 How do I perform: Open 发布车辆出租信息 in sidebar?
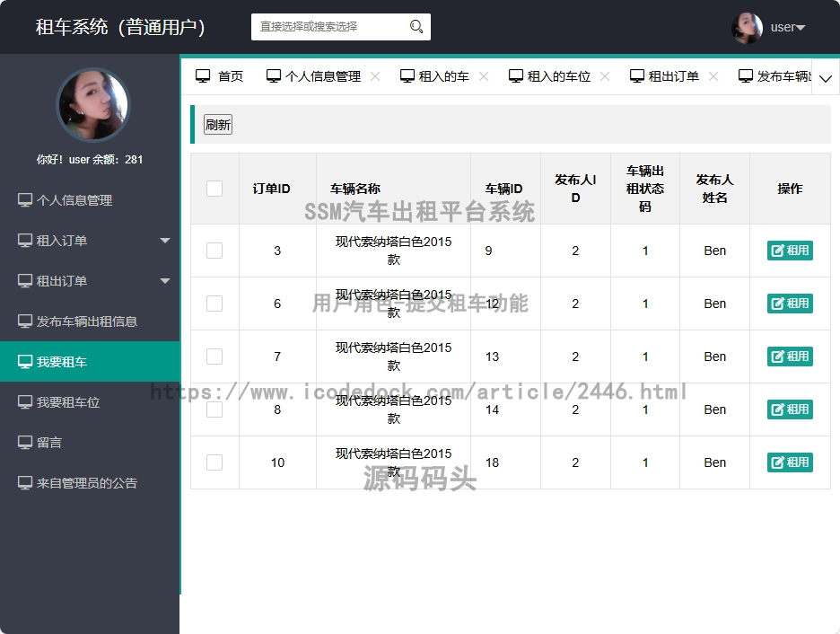click(x=90, y=321)
